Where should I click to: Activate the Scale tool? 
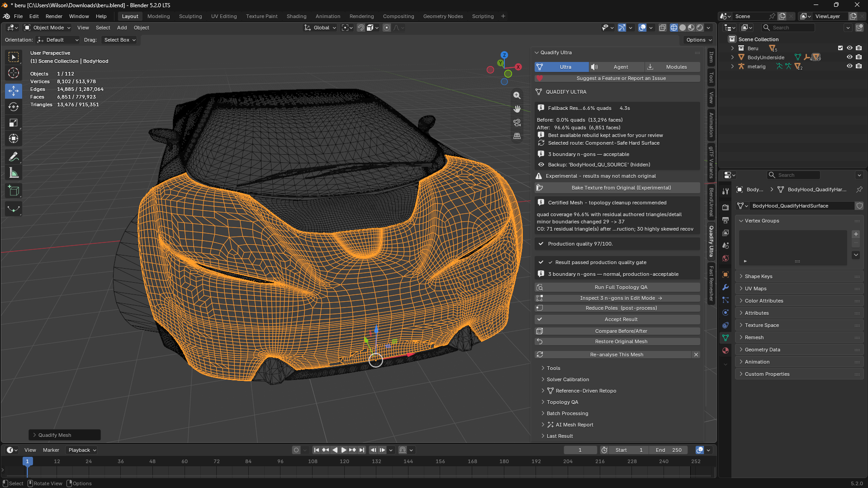pyautogui.click(x=14, y=123)
